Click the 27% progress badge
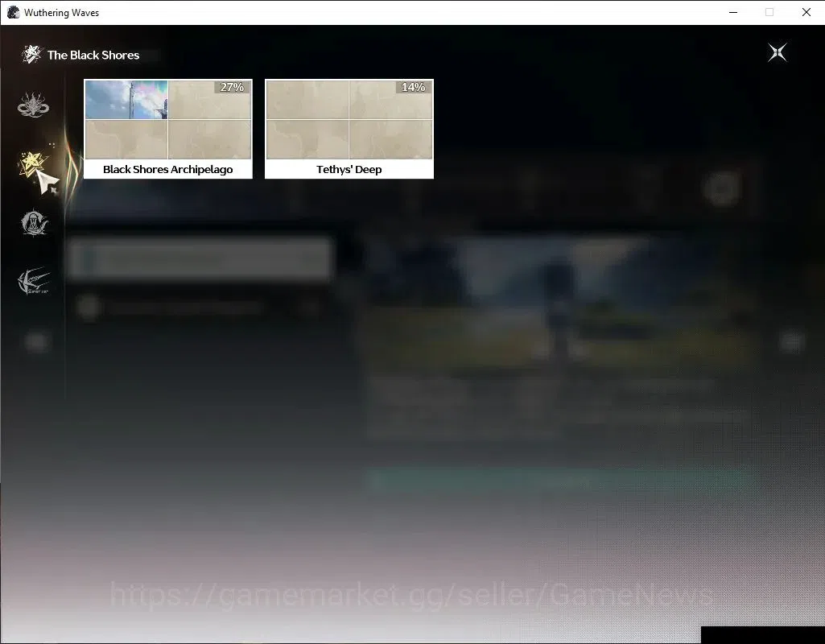The height and width of the screenshot is (644, 825). [232, 87]
